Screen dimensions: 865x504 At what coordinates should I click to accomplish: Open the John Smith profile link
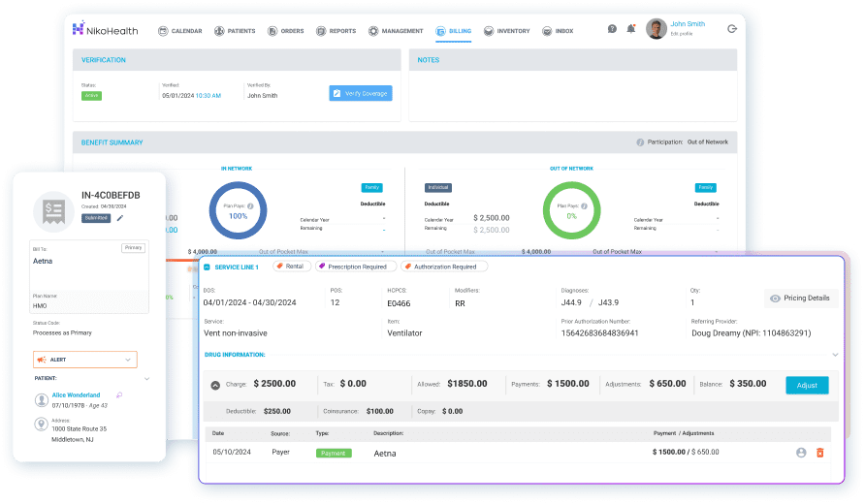[x=688, y=23]
